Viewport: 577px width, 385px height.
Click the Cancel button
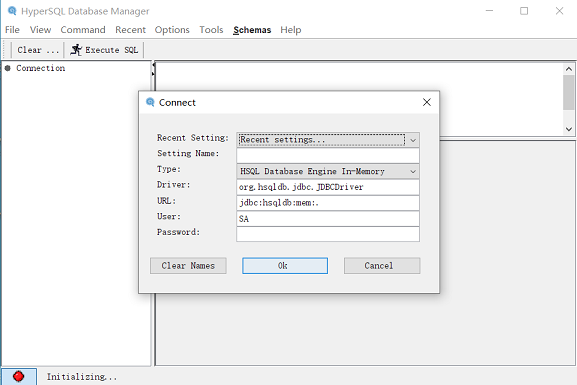(x=382, y=266)
